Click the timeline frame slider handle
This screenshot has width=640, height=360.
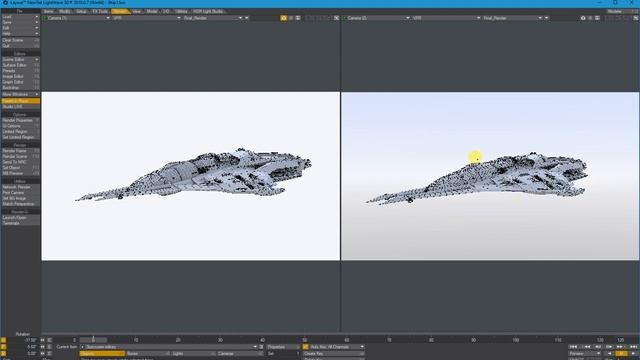tap(93, 340)
